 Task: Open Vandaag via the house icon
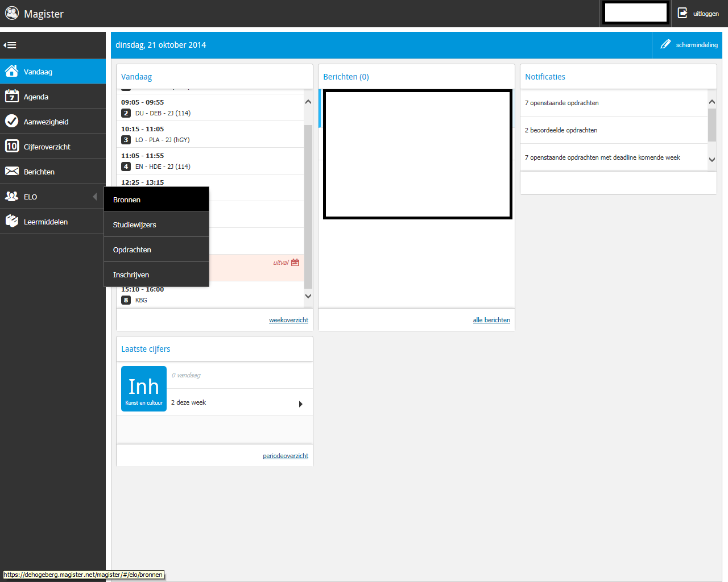coord(11,71)
